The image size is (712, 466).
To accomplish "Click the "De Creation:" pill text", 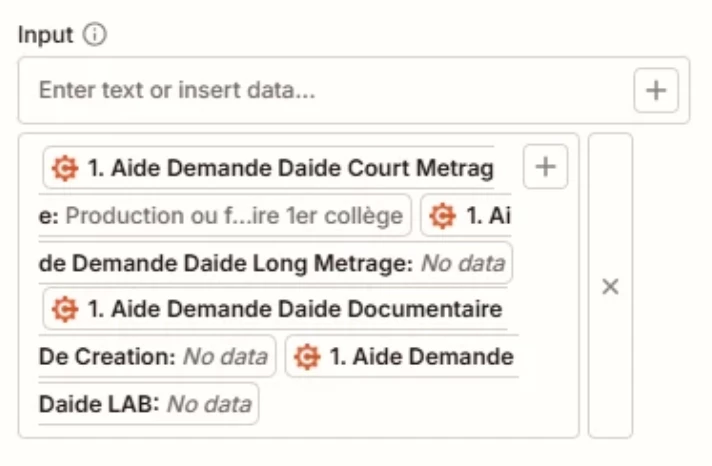I will coord(108,357).
